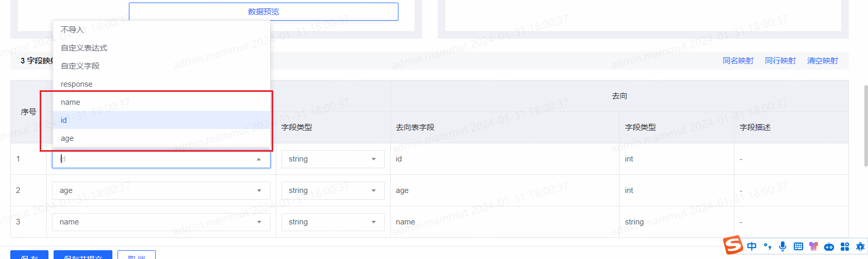Apply 同名映射 mapping link
Screen dimensions: 868x259
pos(738,61)
